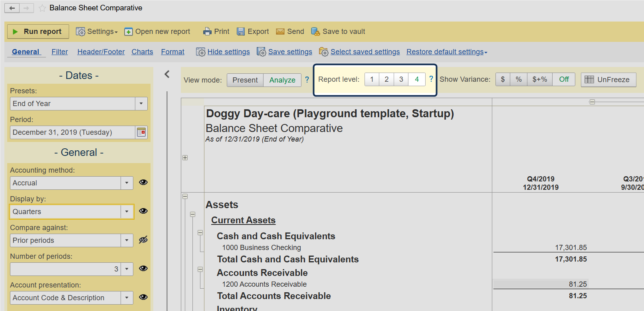Viewport: 644px width, 311px height.
Task: Click Save to vault icon
Action: click(315, 31)
